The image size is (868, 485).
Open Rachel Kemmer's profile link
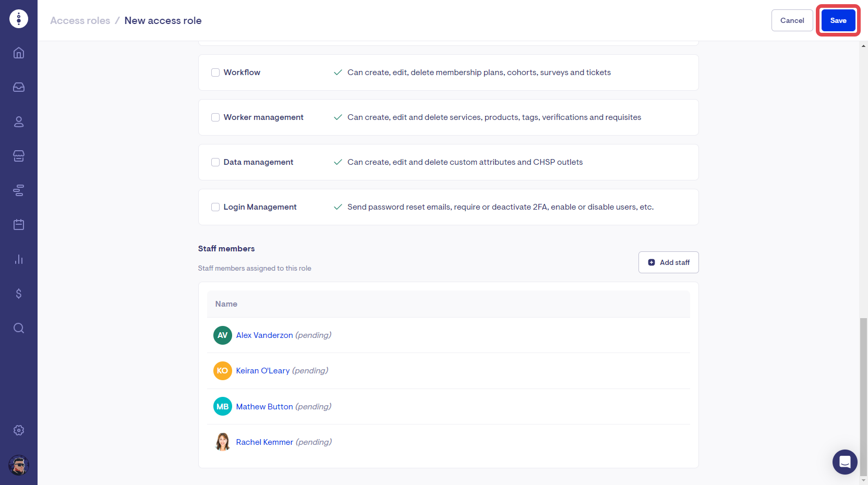pos(264,442)
